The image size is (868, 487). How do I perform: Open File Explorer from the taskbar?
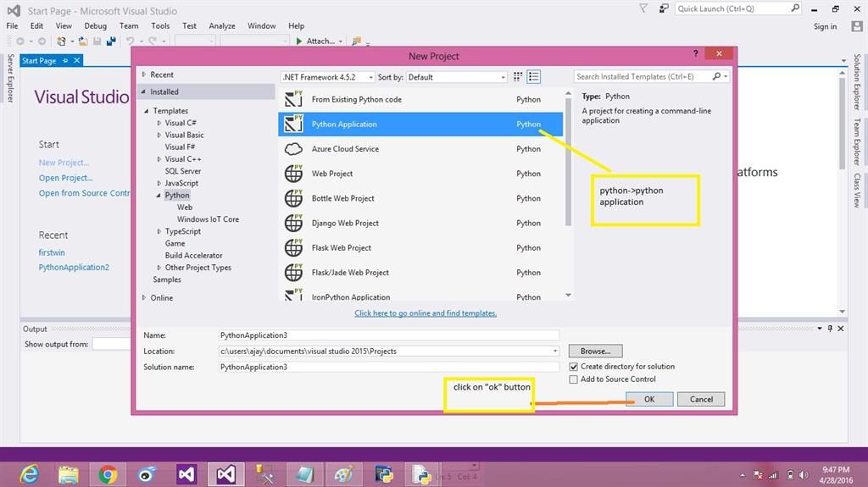click(69, 474)
